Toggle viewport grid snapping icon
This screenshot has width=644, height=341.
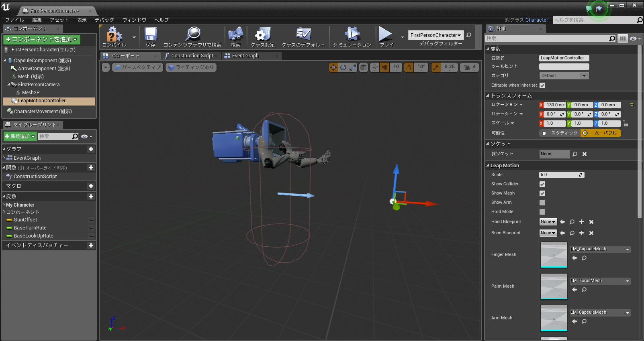tap(384, 67)
